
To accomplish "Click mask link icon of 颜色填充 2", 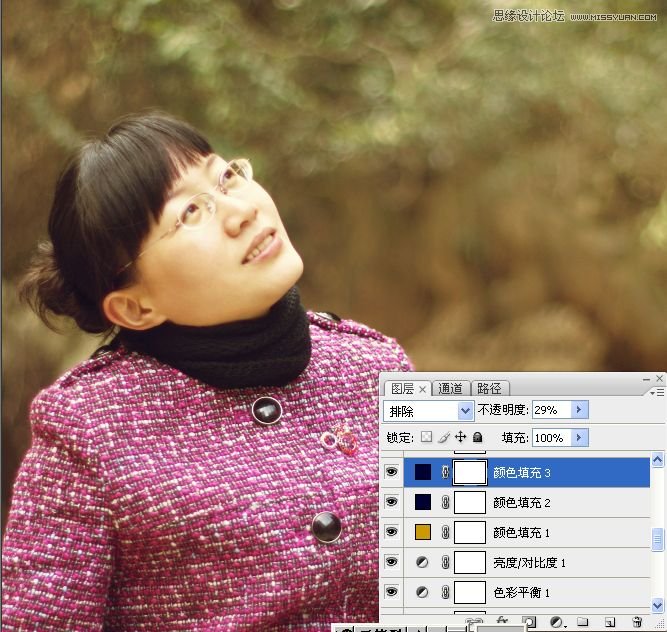I will click(445, 502).
